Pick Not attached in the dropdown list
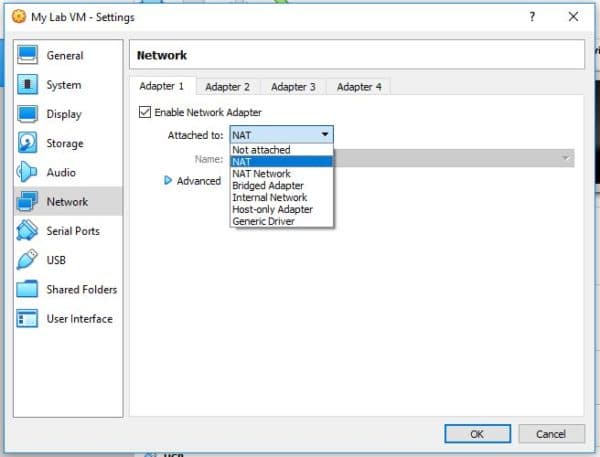This screenshot has width=600, height=457. click(x=261, y=149)
